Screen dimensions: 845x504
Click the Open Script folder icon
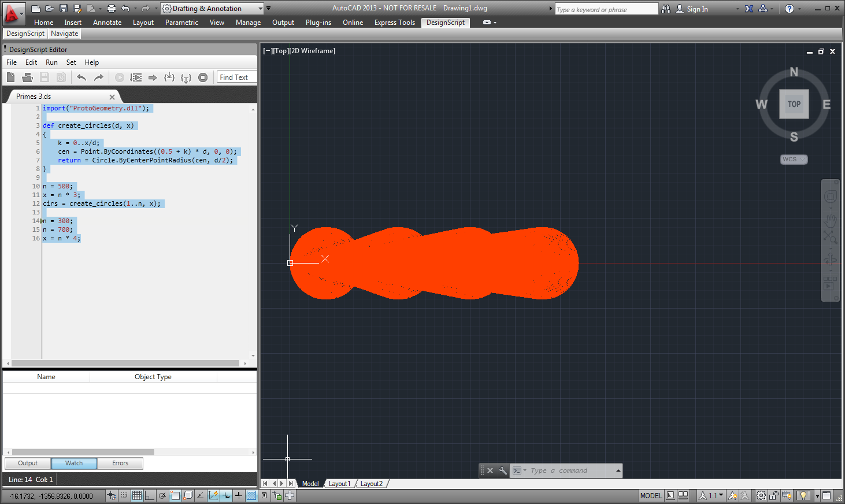point(27,77)
